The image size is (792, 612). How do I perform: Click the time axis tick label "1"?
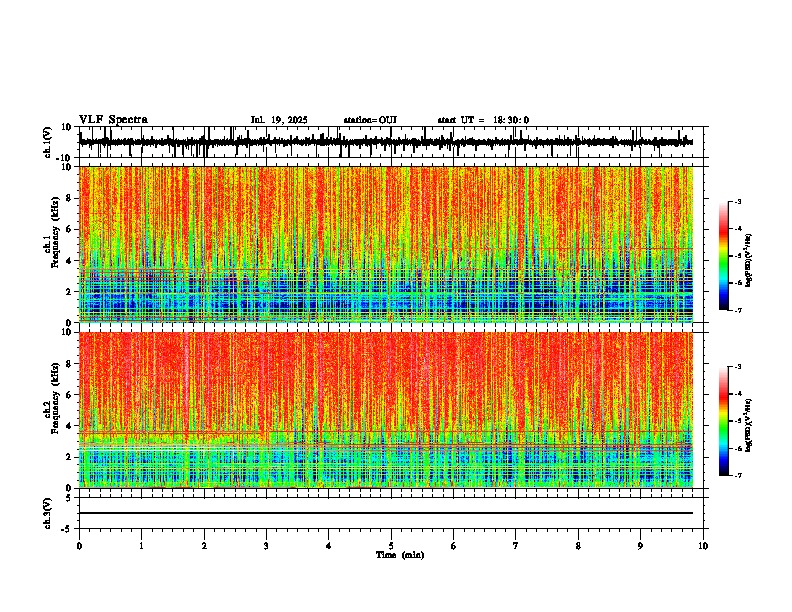pyautogui.click(x=141, y=546)
